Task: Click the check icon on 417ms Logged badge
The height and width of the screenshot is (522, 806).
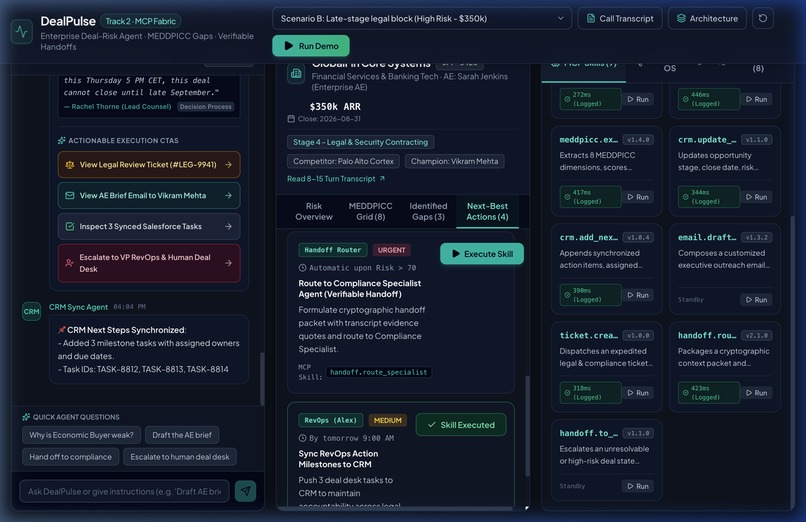Action: pyautogui.click(x=567, y=197)
